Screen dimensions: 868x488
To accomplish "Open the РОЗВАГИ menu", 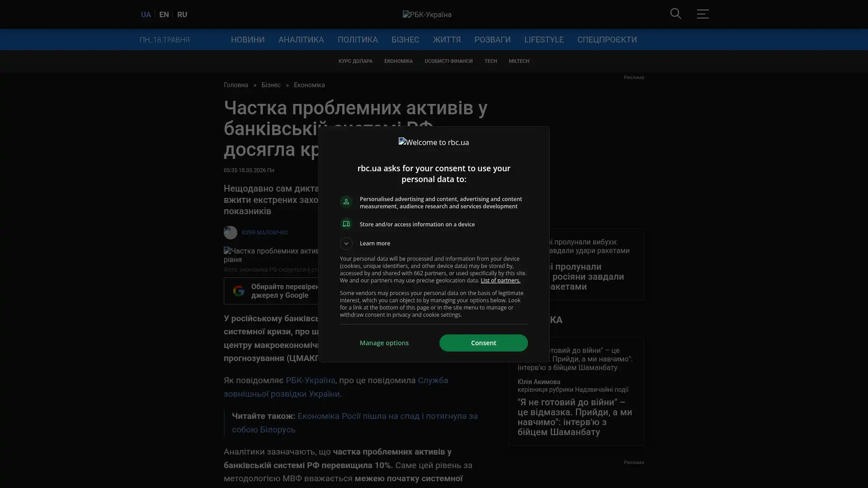I will click(x=492, y=40).
